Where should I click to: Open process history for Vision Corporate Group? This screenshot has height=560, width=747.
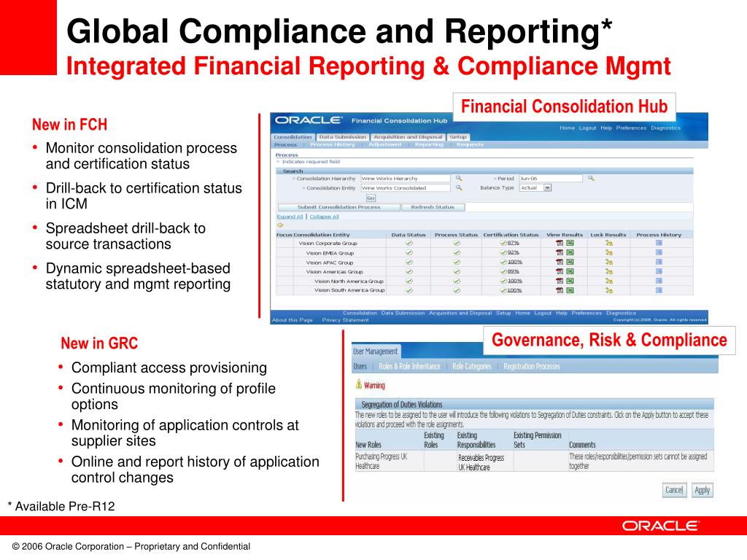tap(659, 243)
